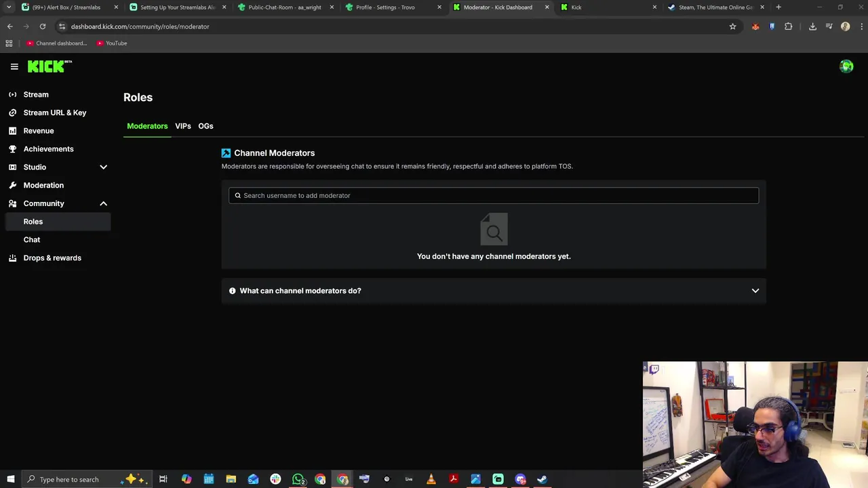Image resolution: width=868 pixels, height=488 pixels.
Task: Click the Windows taskbar search box
Action: [x=87, y=479]
